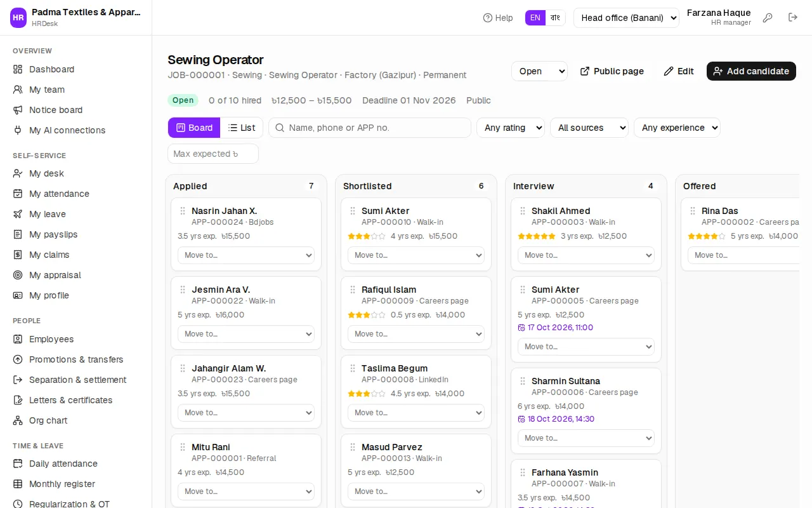Open Move to dropdown on Jahangir Alam W. card
Screen dimensions: 812x508
click(x=246, y=413)
